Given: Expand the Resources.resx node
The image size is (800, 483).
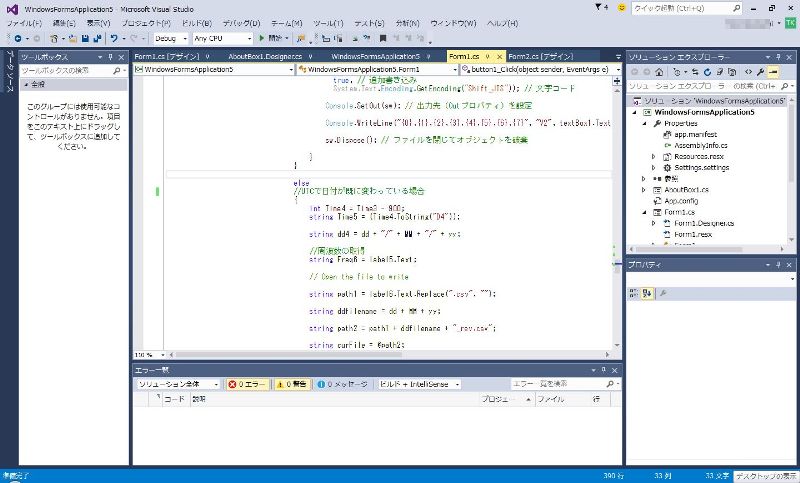Looking at the screenshot, I should 654,157.
